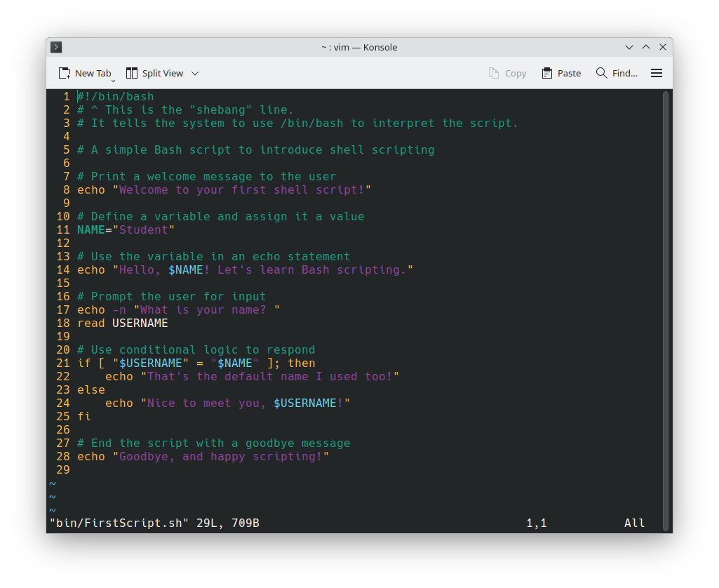The image size is (719, 588).
Task: Place cursor on the #!/bin/bash shebang line
Action: tap(116, 96)
